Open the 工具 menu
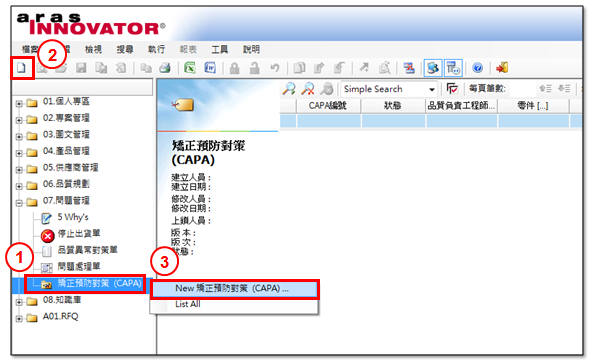This screenshot has width=593, height=364. click(x=219, y=49)
